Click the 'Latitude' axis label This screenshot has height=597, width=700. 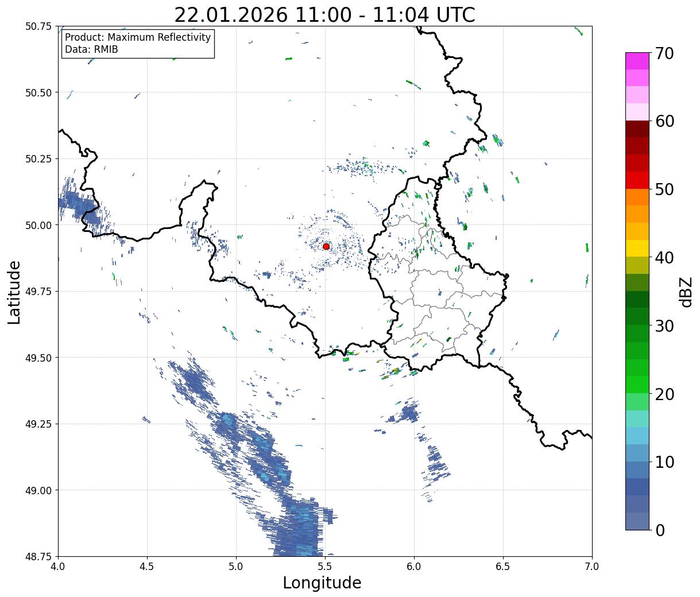[x=14, y=292]
